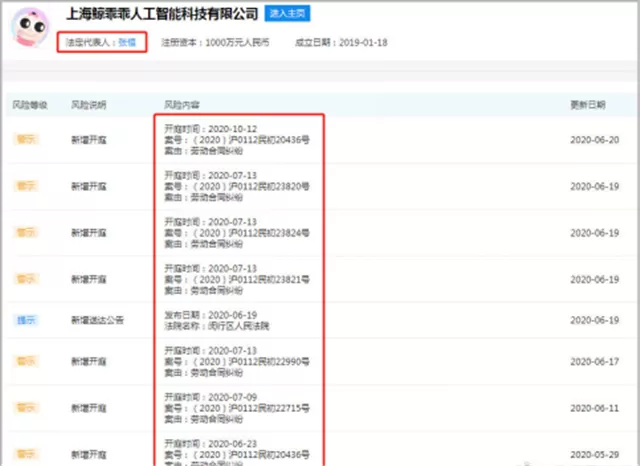The image size is (640, 466).
Task: Click publication date 发布日期 2020-06-19
Action: pyautogui.click(x=211, y=315)
